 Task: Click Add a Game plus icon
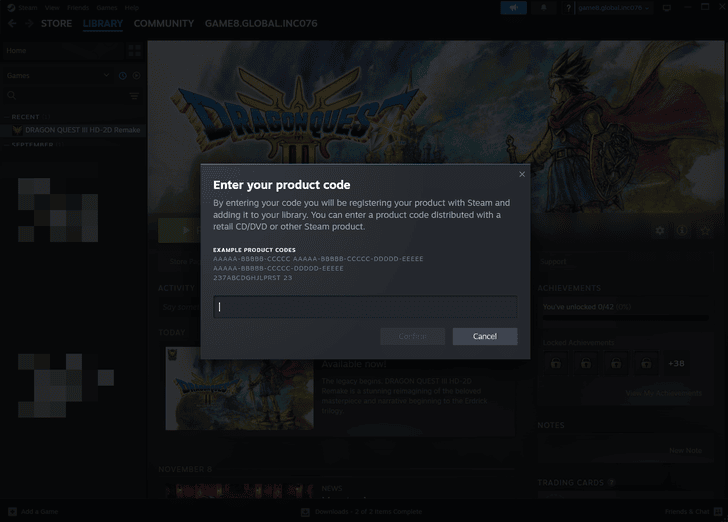13,511
